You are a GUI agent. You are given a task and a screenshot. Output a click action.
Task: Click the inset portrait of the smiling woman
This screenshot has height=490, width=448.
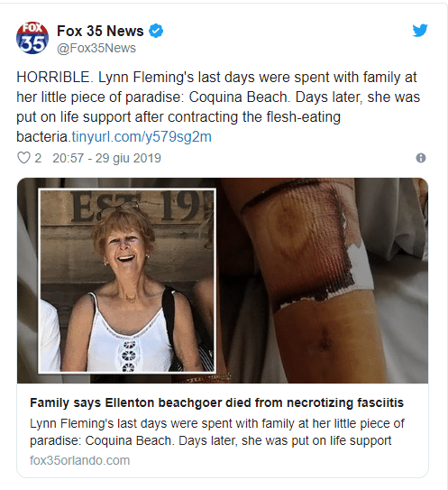pos(127,281)
